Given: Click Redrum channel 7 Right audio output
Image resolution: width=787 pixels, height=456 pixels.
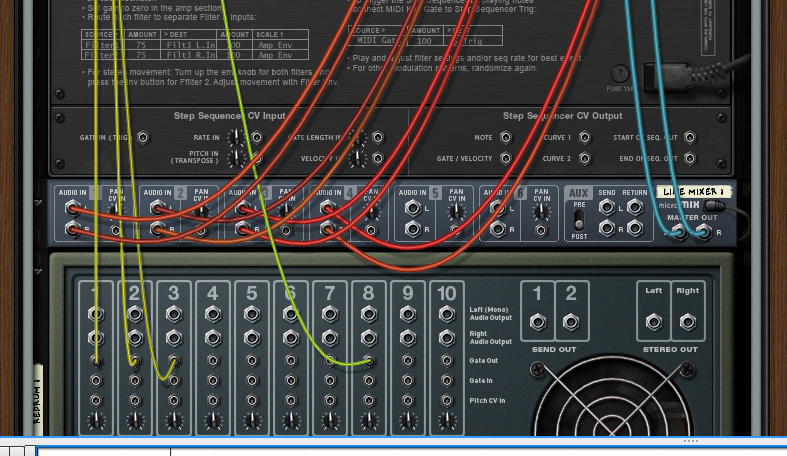Looking at the screenshot, I should pos(330,338).
